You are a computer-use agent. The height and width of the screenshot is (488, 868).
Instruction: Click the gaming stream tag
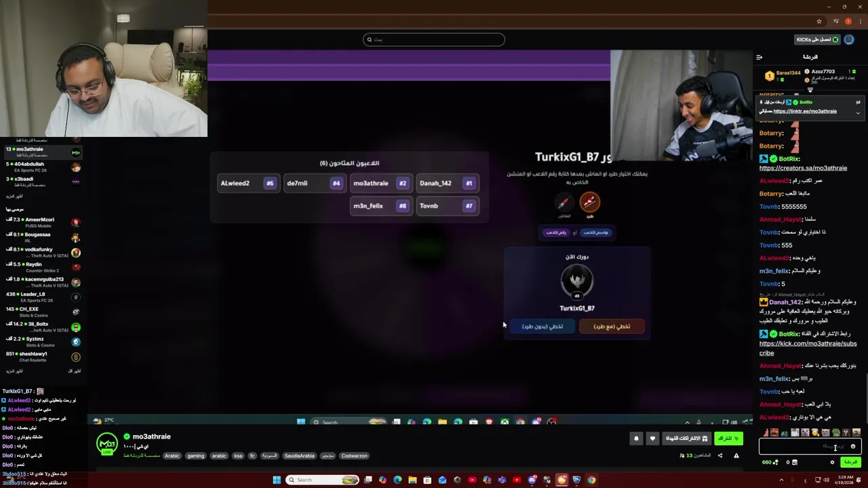click(x=196, y=456)
